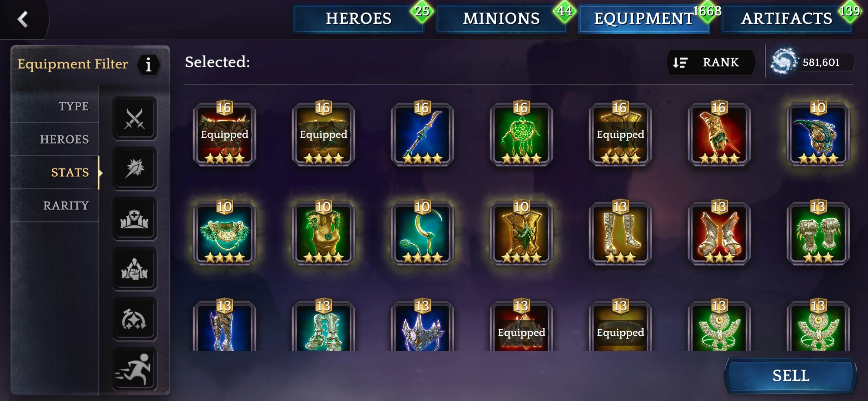Toggle the castle shield defense stat filter
868x401 pixels.
pos(134,219)
